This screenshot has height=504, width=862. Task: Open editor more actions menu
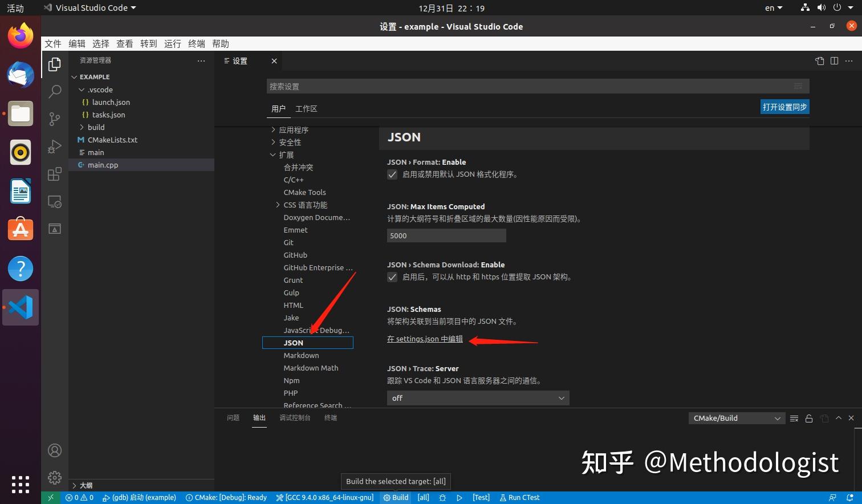pyautogui.click(x=849, y=61)
